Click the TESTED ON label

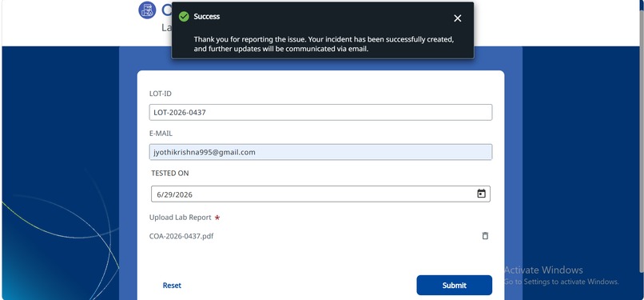coord(170,174)
